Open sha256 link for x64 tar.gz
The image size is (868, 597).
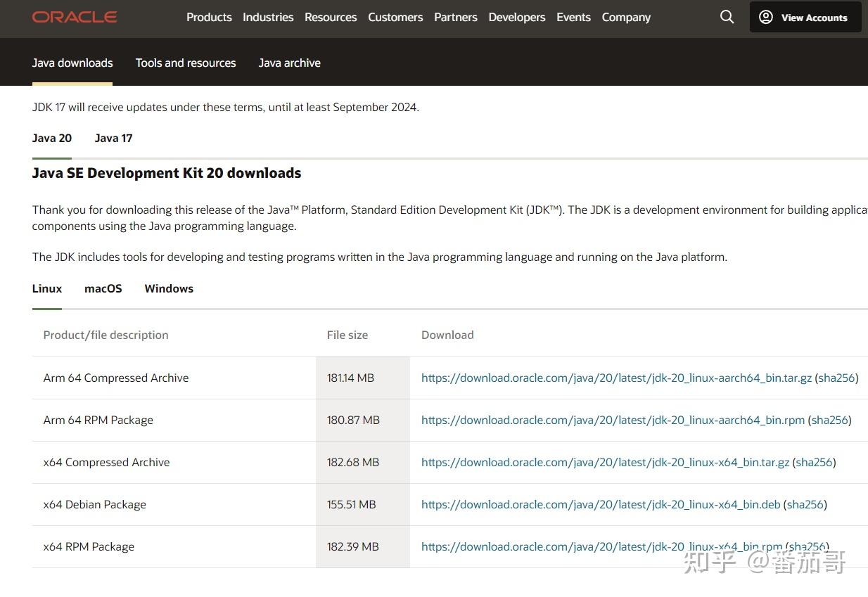click(814, 462)
